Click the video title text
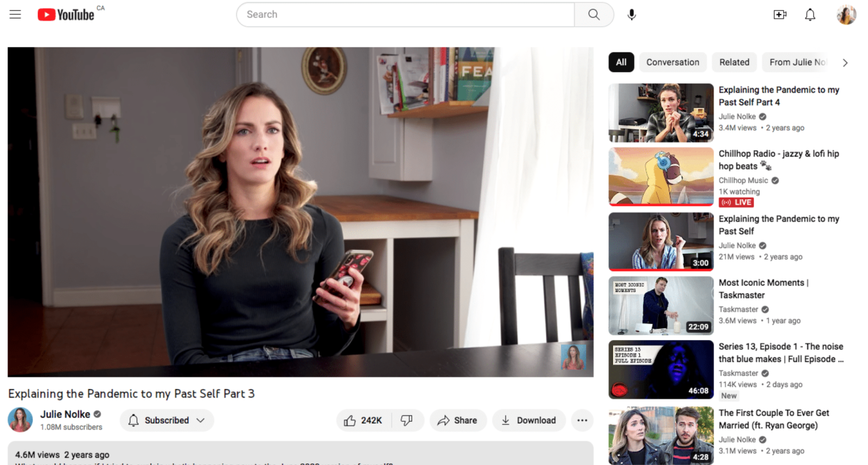Image resolution: width=868 pixels, height=465 pixels. coord(131,393)
